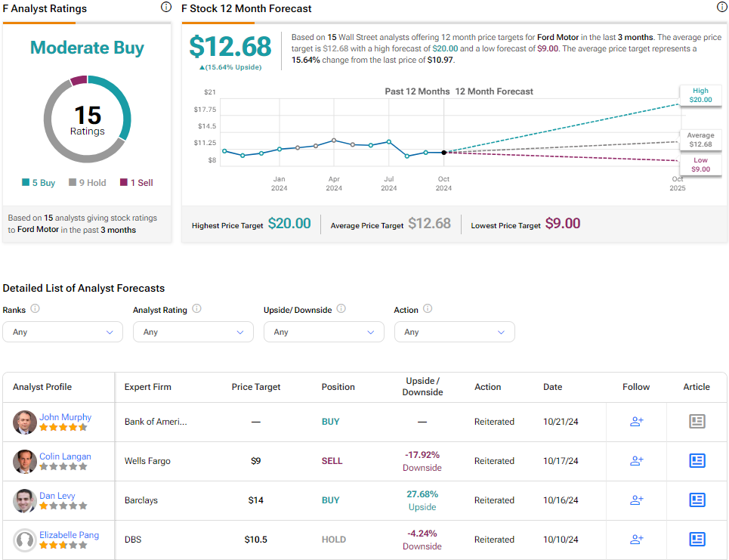The image size is (729, 560).
Task: Click Elizabelle Pang's profile avatar
Action: point(25,540)
